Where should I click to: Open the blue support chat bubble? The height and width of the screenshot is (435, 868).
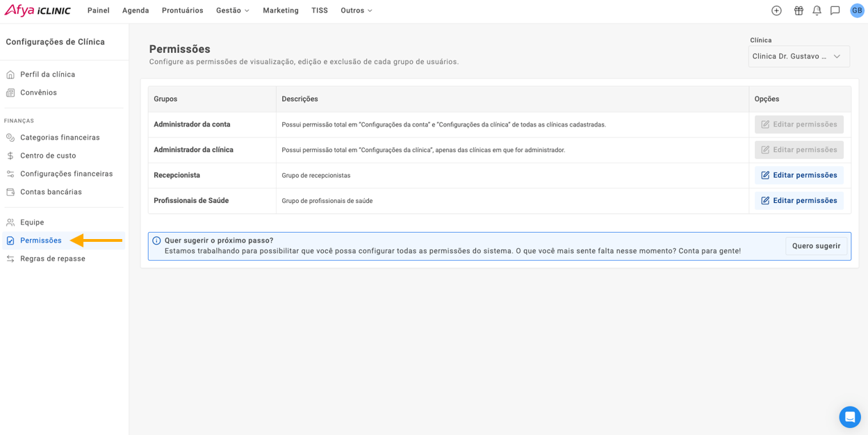coord(849,417)
